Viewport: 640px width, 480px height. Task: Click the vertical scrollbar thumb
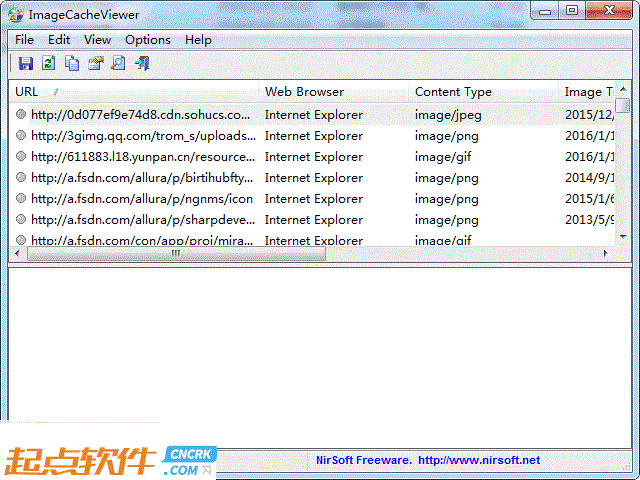[x=623, y=105]
